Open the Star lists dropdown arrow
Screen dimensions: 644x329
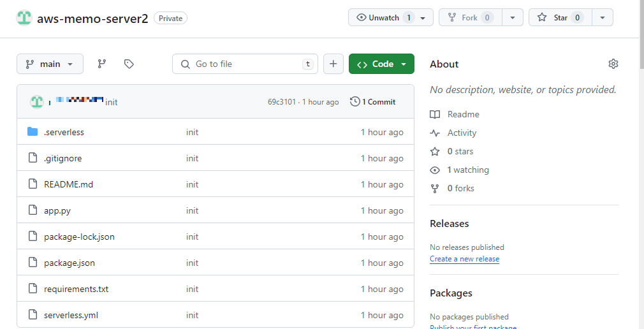click(603, 18)
